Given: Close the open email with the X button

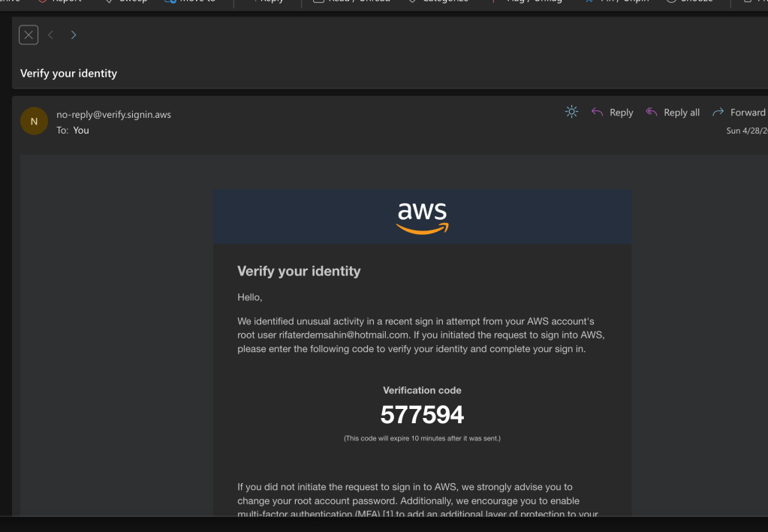Looking at the screenshot, I should pos(29,35).
